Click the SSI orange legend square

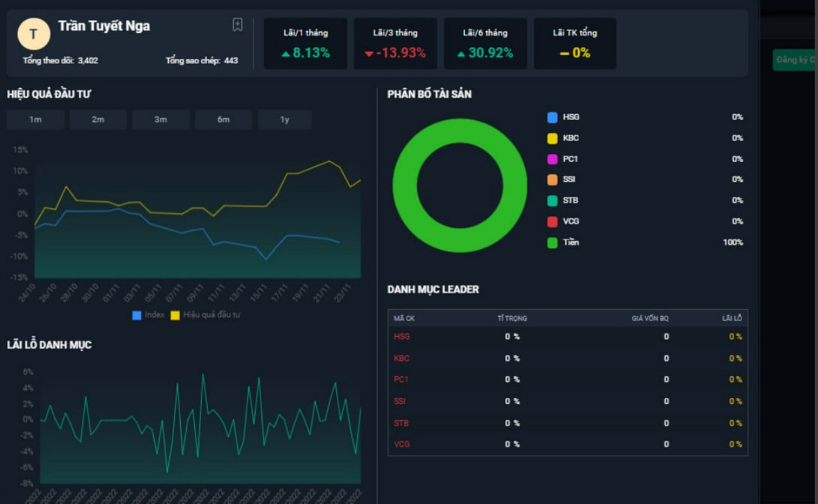552,179
